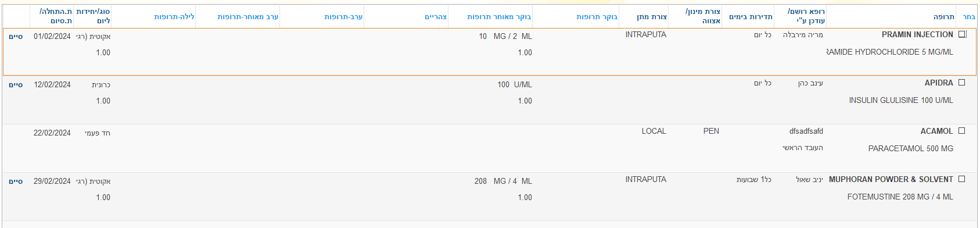
Task: Click the FOTEMUSTINE 208 MG / 4 ML description
Action: coord(900,197)
